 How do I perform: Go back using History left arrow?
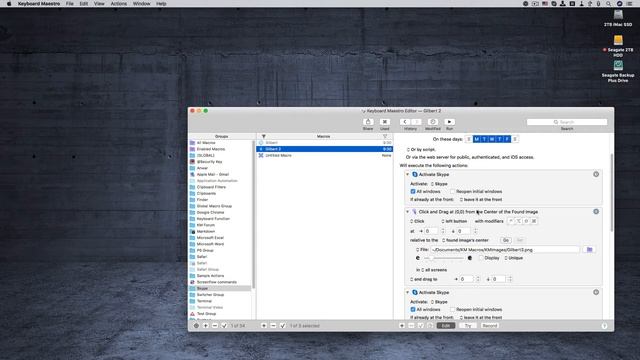(405, 122)
